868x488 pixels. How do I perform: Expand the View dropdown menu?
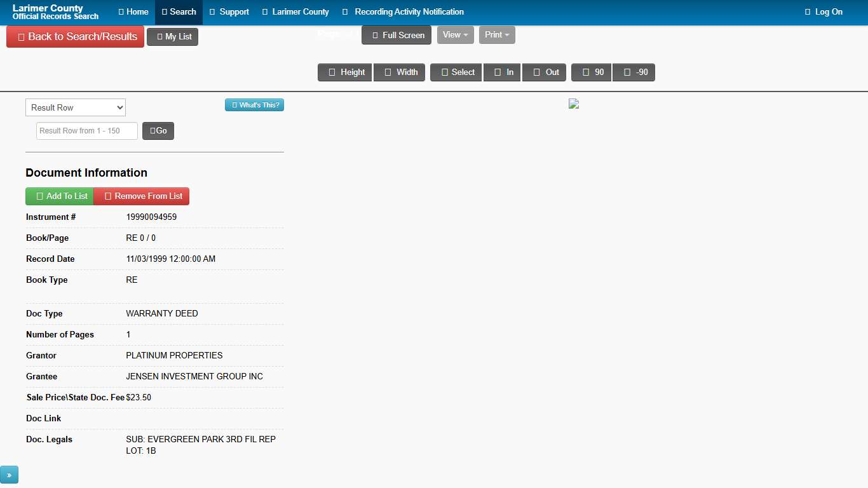tap(455, 35)
